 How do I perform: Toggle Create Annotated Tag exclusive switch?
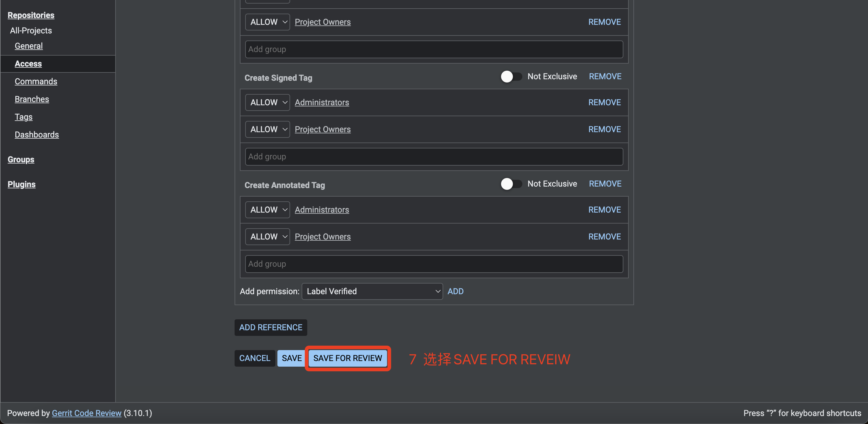pos(511,184)
